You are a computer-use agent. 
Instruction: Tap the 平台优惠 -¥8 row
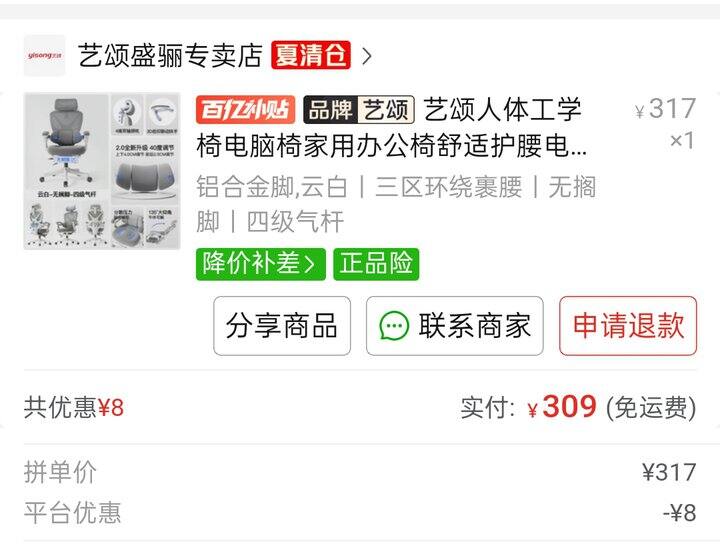pos(360,512)
